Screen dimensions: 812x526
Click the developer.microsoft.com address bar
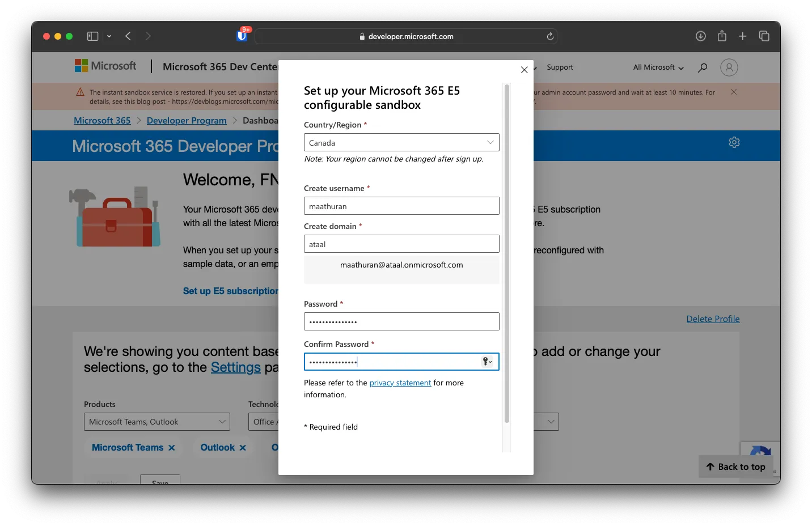pos(406,36)
